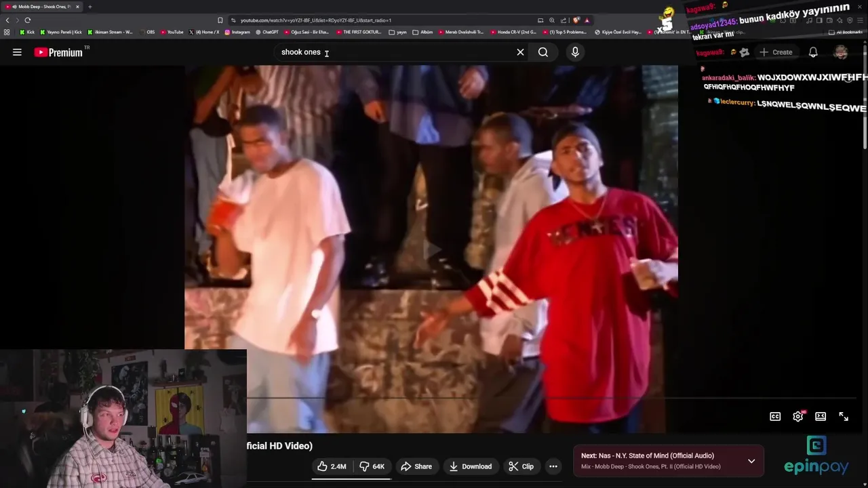Download the video
Screen dimensions: 868x488
[x=470, y=466]
